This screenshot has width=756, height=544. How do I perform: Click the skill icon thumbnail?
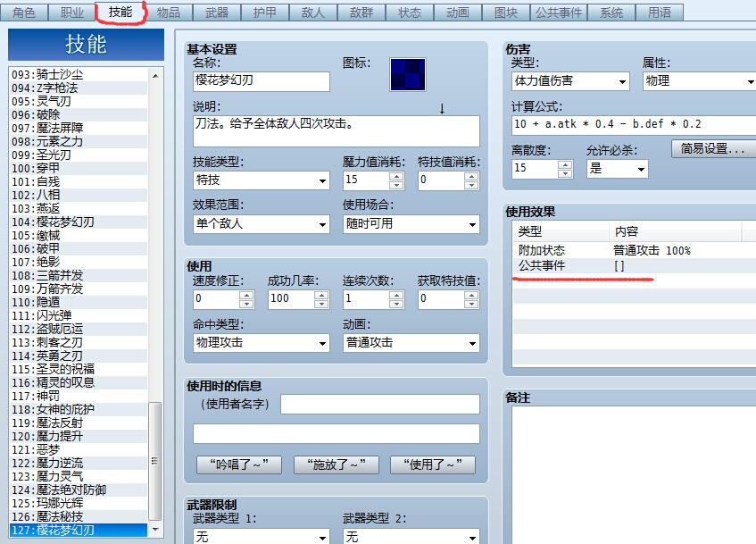(x=407, y=74)
